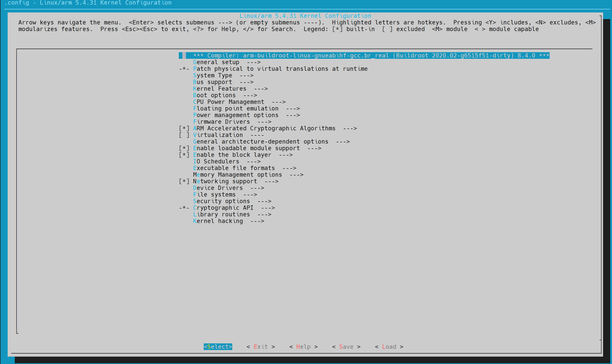Select Patch physical to virtual translations option

pos(280,69)
